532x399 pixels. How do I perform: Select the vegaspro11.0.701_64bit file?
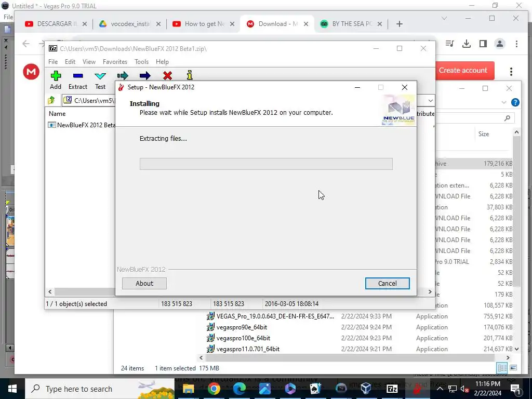(x=248, y=349)
